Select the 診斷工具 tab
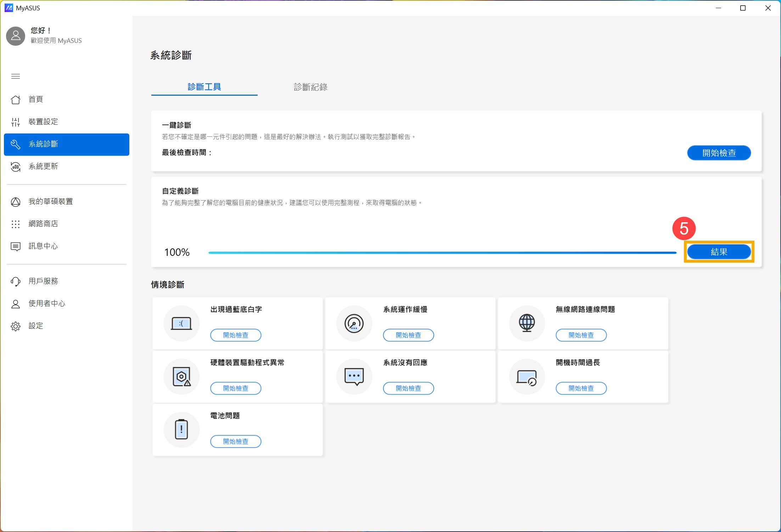 coord(204,87)
